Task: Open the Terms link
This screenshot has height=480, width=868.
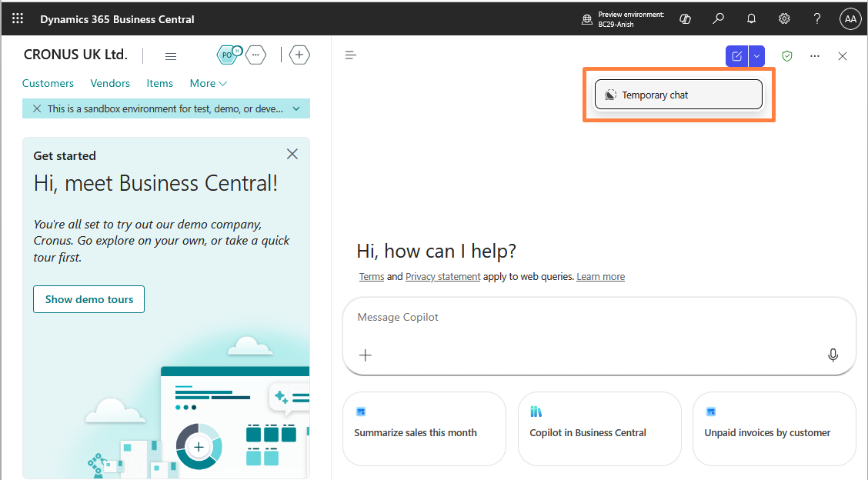Action: pyautogui.click(x=372, y=276)
